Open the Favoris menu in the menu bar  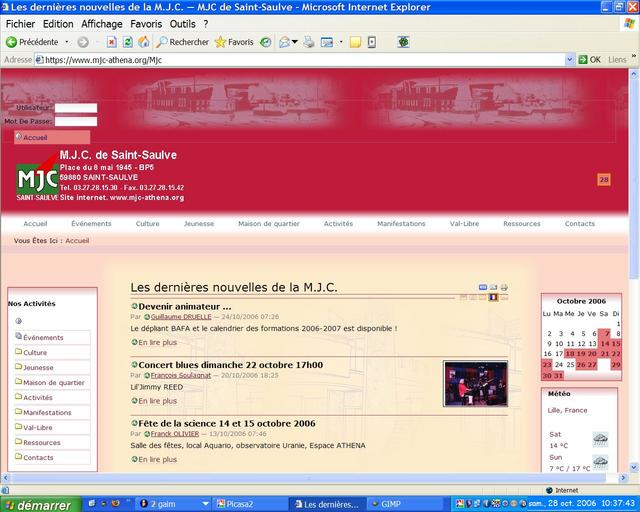coord(146,24)
